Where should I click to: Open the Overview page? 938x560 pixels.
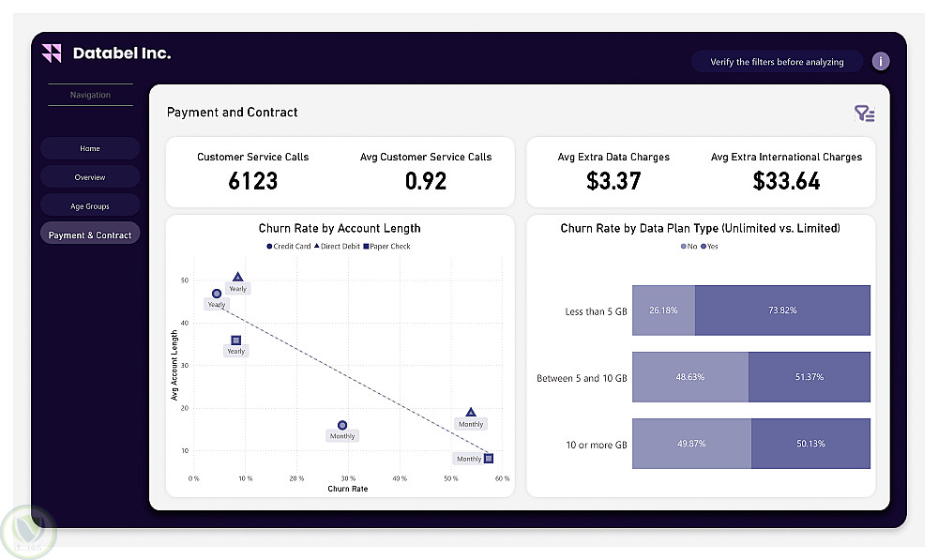click(90, 177)
